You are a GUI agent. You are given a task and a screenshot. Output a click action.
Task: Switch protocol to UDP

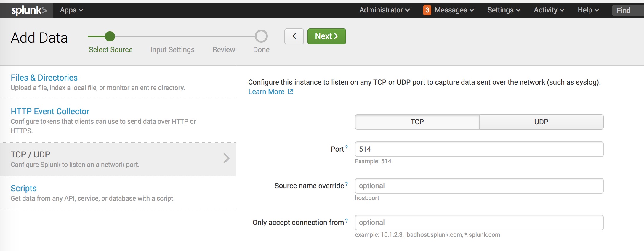(541, 122)
